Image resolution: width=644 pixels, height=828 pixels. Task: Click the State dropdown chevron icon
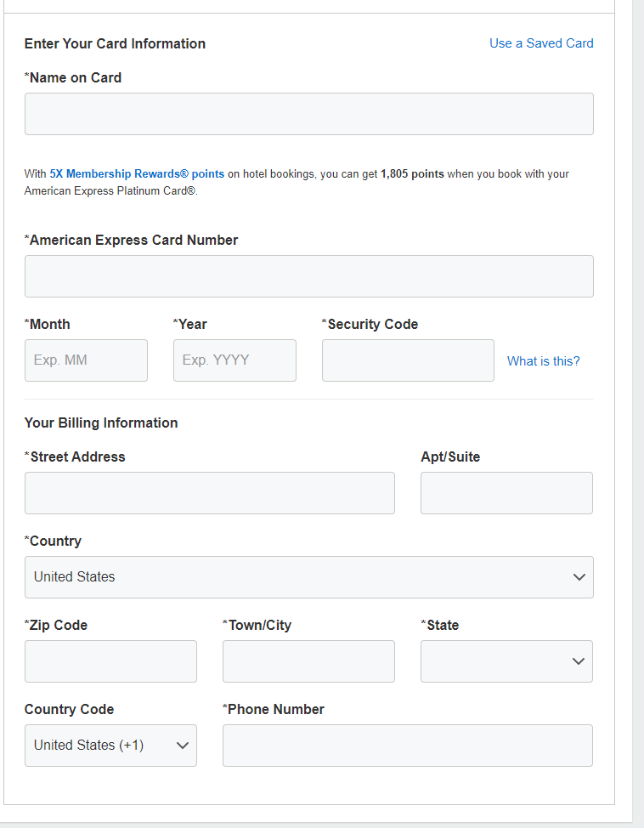pyautogui.click(x=579, y=661)
